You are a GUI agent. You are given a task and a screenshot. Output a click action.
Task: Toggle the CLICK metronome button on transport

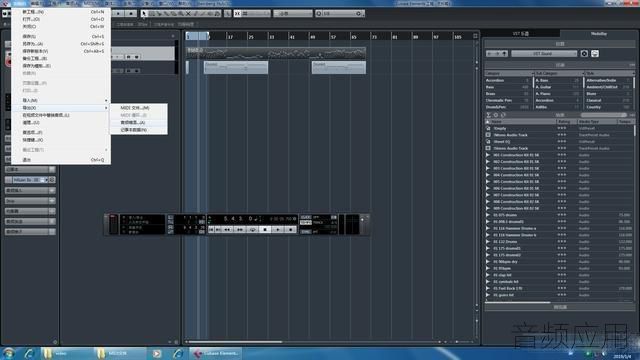click(x=306, y=217)
